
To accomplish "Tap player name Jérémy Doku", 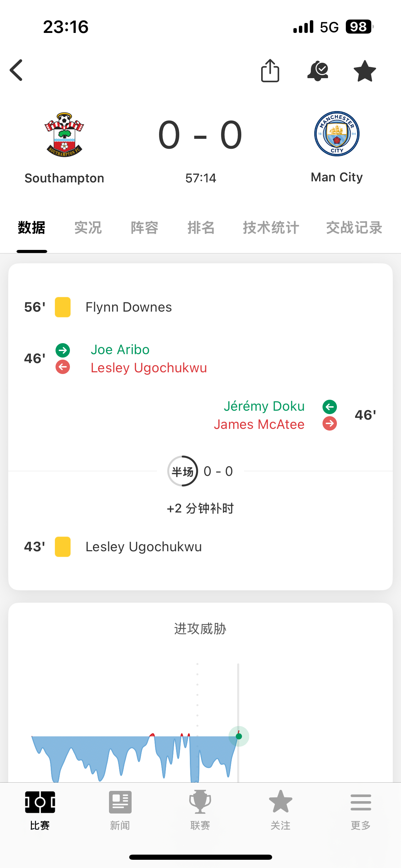I will click(x=264, y=406).
